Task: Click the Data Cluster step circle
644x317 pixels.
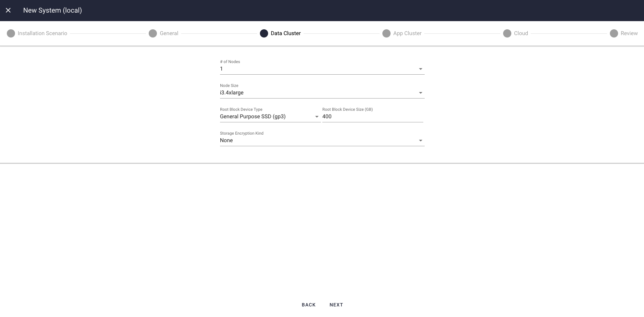Action: 264,33
